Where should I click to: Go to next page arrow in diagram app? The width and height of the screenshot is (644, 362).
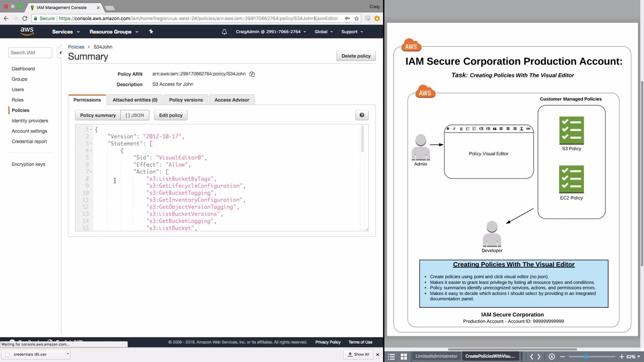(x=539, y=356)
